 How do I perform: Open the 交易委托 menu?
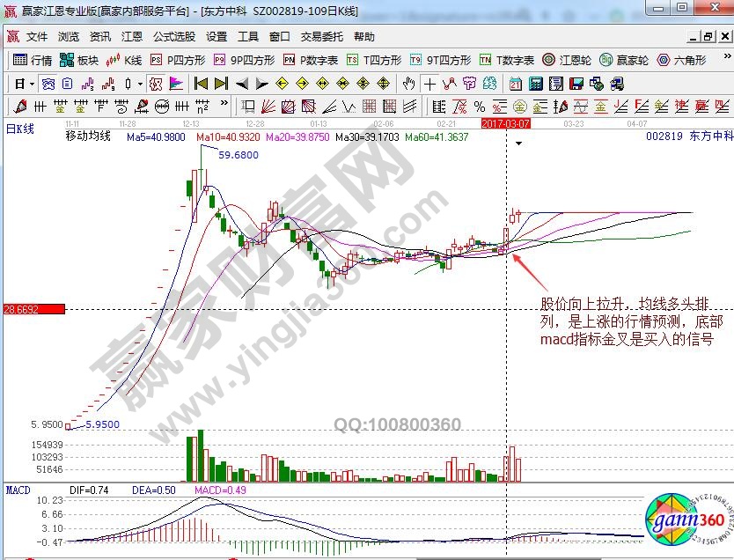click(322, 37)
